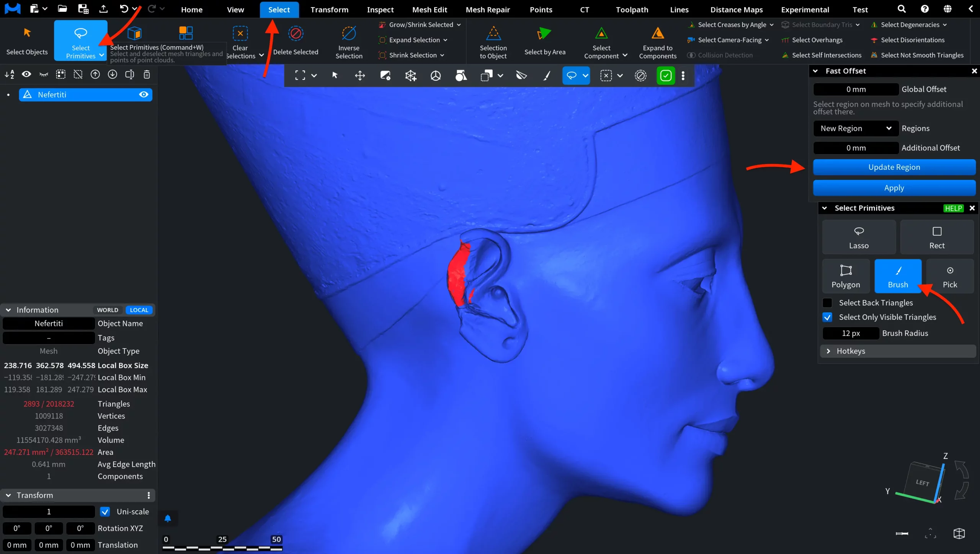This screenshot has width=980, height=554.
Task: Click the export upload icon
Action: [103, 9]
